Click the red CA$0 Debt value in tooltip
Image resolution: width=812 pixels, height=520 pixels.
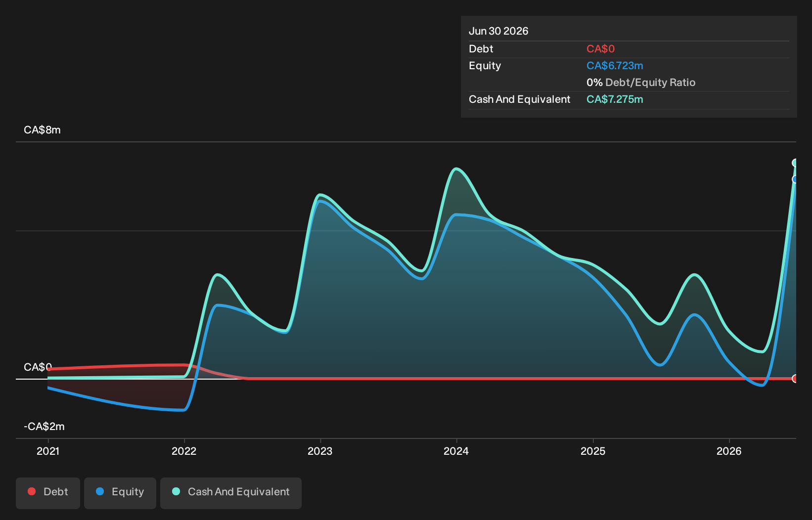(x=600, y=49)
